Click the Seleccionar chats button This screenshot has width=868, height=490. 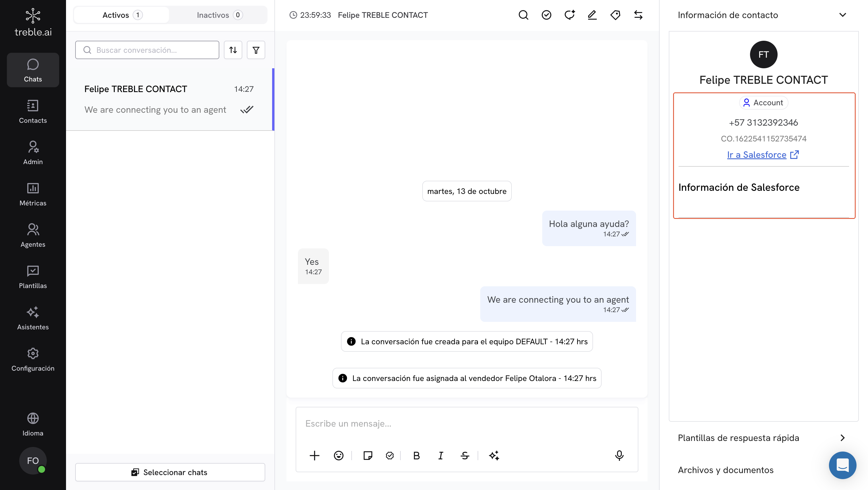(x=170, y=472)
